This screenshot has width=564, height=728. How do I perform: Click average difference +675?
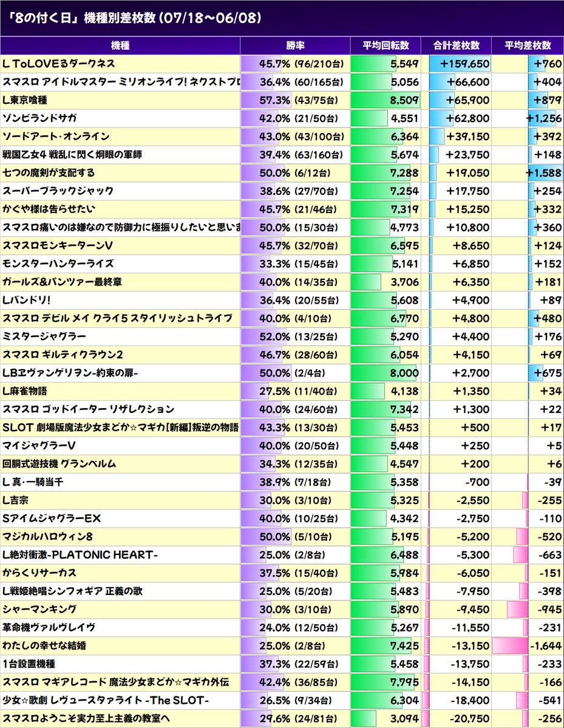click(548, 373)
